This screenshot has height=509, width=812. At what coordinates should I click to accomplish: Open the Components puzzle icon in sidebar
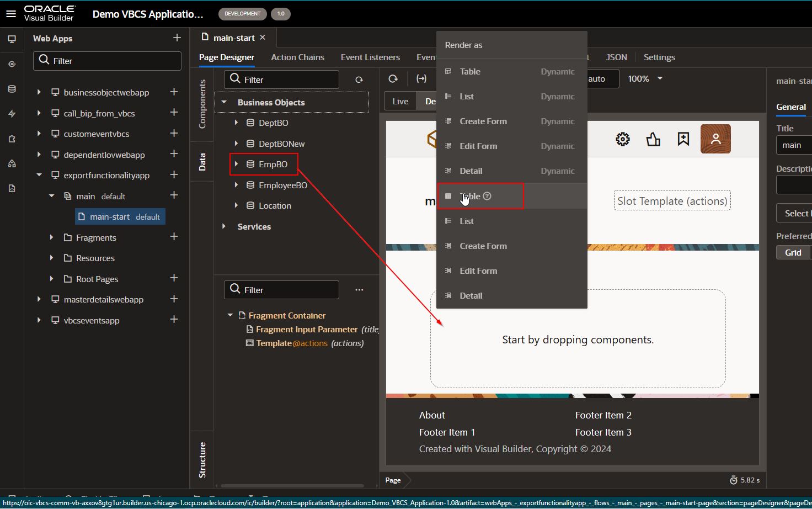pos(12,139)
